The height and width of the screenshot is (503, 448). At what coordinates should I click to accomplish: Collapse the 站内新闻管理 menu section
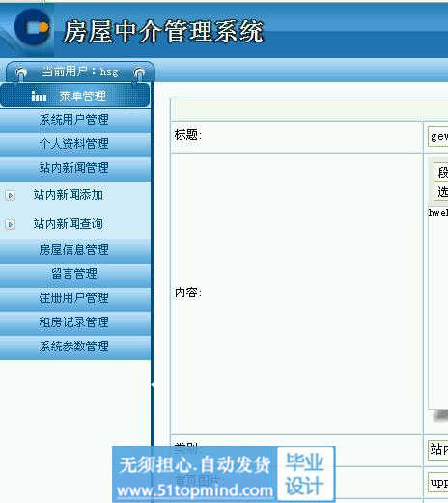(74, 168)
